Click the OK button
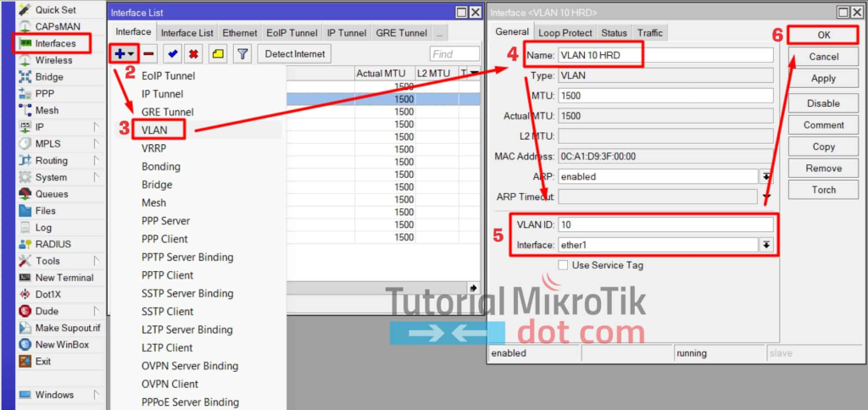 pos(824,35)
